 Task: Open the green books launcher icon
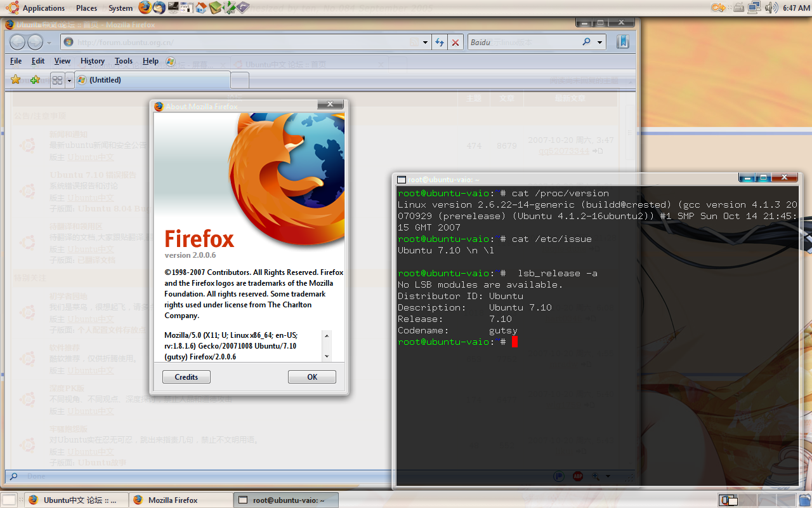[x=216, y=8]
